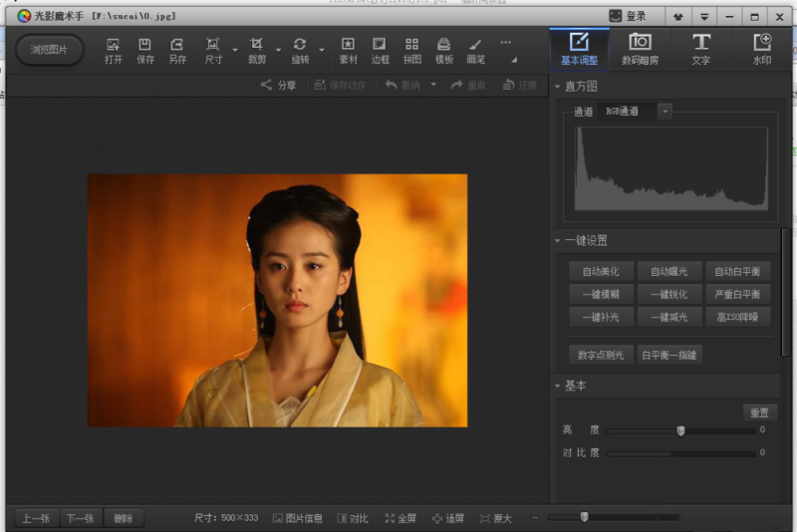Show original size with 原大
The image size is (797, 532).
(x=495, y=518)
